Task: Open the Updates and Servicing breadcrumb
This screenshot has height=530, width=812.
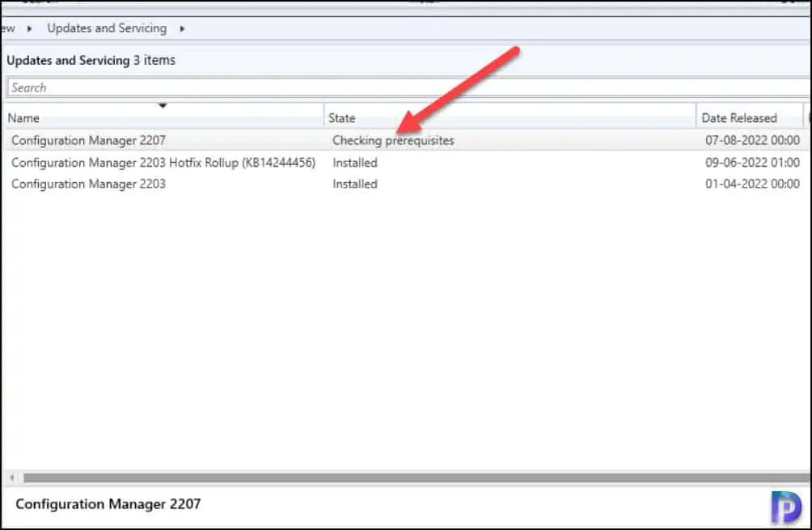Action: [x=107, y=28]
